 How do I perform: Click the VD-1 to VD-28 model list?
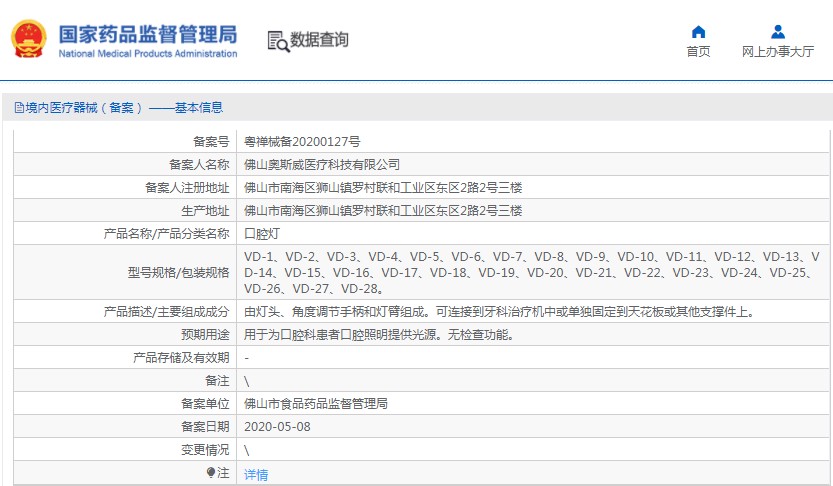pos(531,272)
